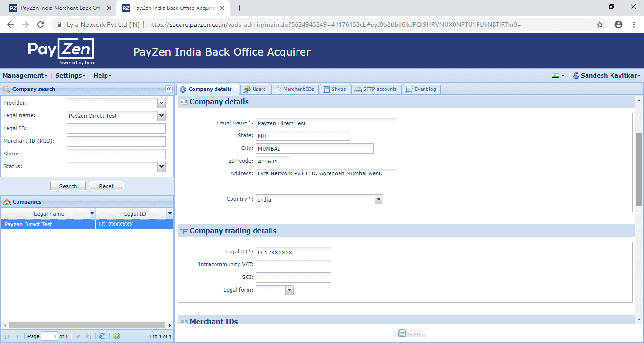Viewport: 644px width, 343px height.
Task: Click the Save button
Action: click(x=409, y=333)
